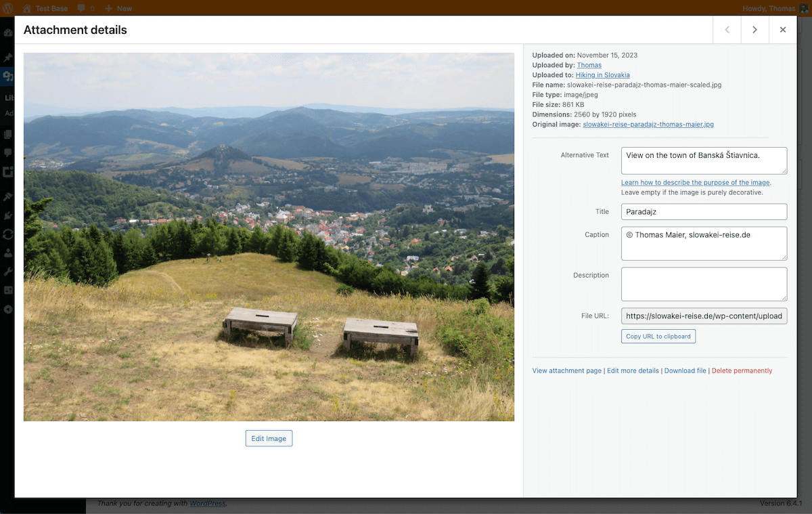This screenshot has width=812, height=514.
Task: Click the Delete permanently link
Action: tap(742, 370)
